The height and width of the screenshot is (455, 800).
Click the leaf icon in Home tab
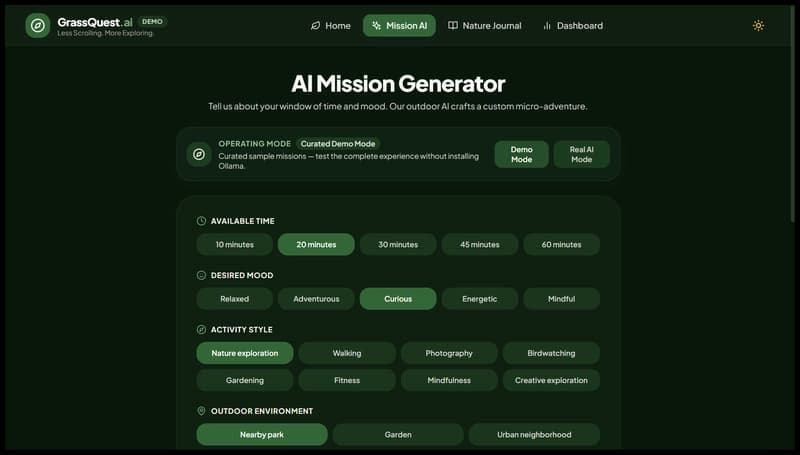tap(315, 26)
